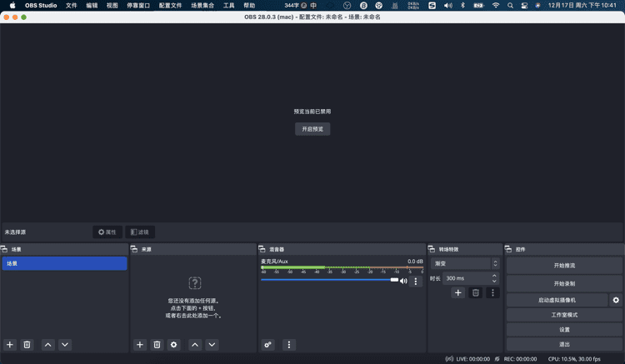The width and height of the screenshot is (625, 364).
Task: Open virtual camera settings gear icon
Action: point(616,300)
